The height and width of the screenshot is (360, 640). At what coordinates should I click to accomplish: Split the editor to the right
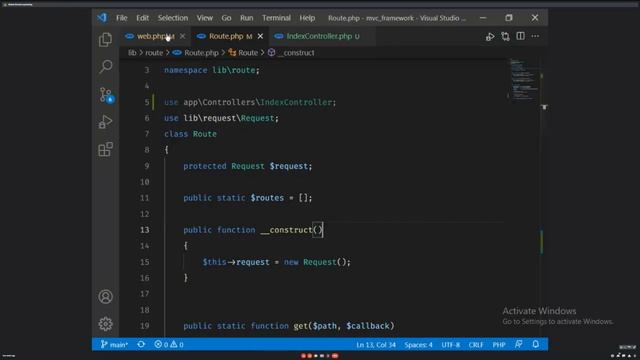(x=520, y=36)
